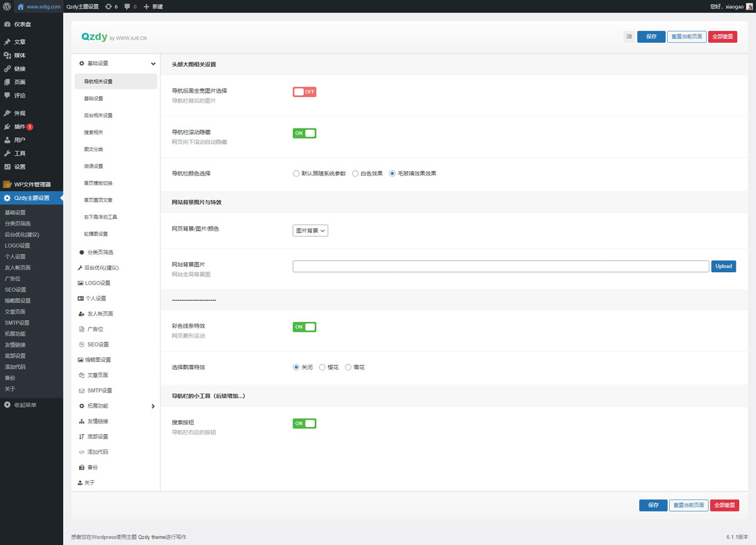Click the user avatar at top right
The image size is (756, 545).
(x=749, y=6)
